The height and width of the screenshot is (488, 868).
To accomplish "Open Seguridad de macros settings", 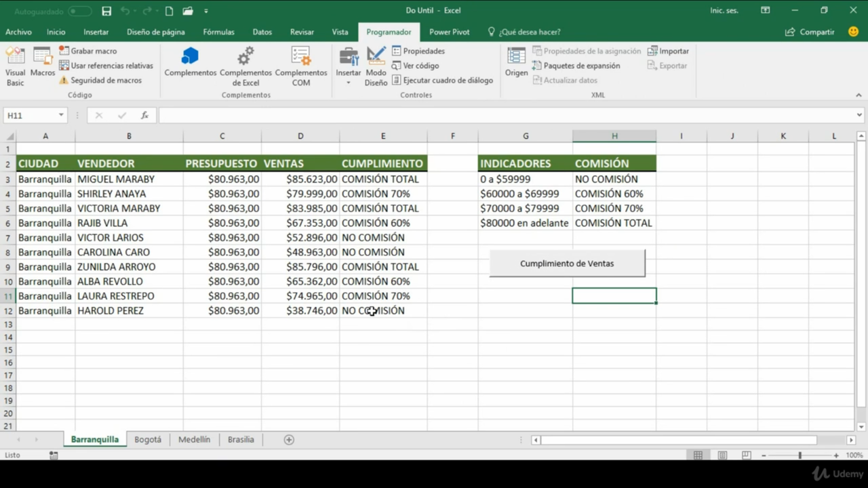I will [x=100, y=80].
